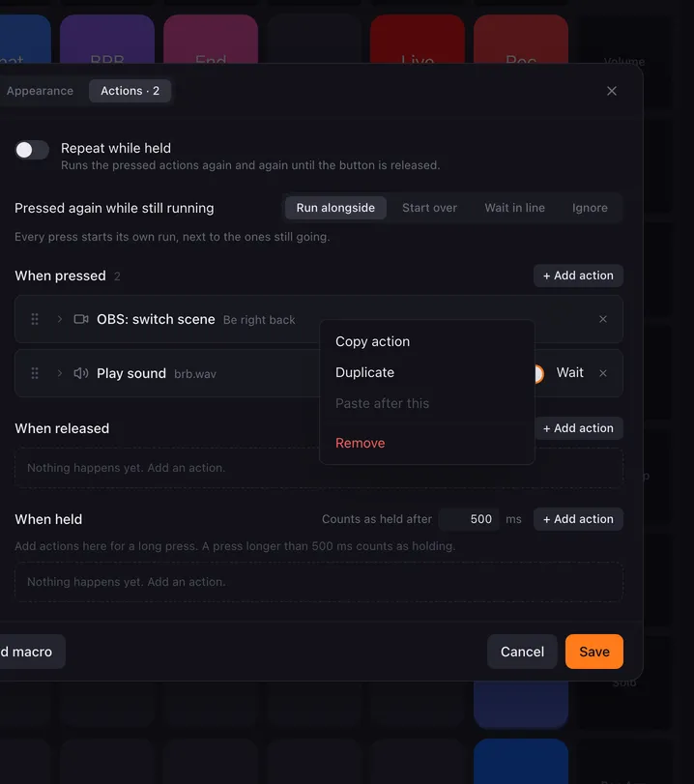This screenshot has height=784, width=694.
Task: Click the pink End pad behind dialog
Action: point(211,40)
